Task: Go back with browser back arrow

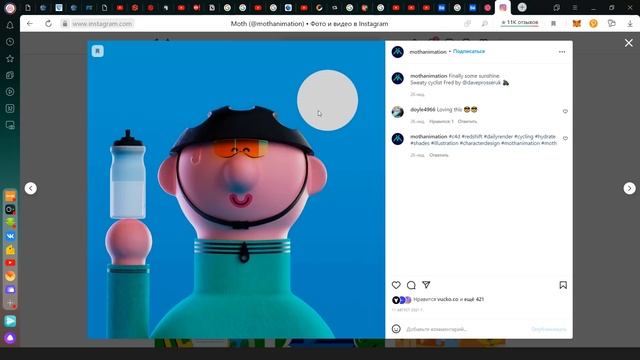Action: (x=30, y=24)
